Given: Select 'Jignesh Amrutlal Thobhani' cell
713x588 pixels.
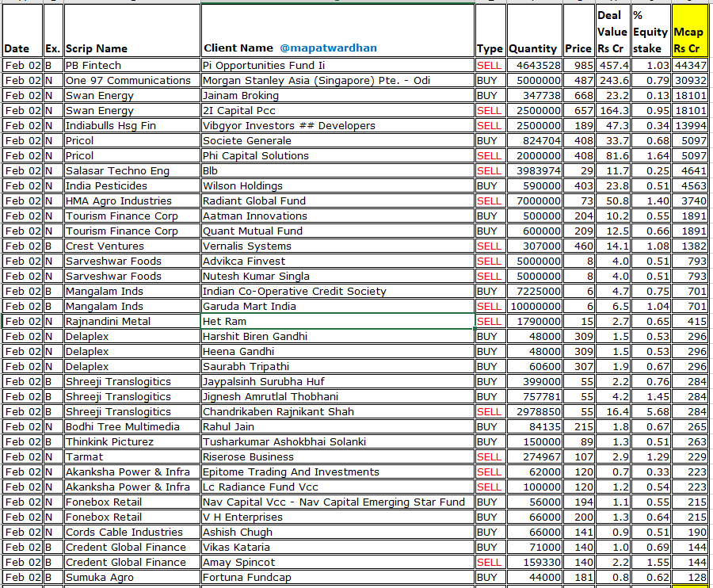Looking at the screenshot, I should click(337, 396).
